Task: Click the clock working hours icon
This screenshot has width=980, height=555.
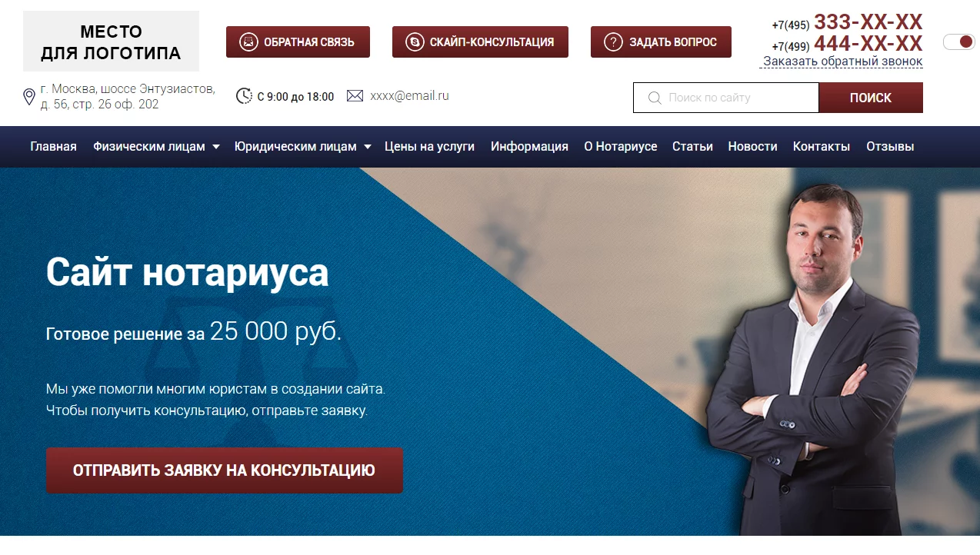Action: [x=244, y=96]
